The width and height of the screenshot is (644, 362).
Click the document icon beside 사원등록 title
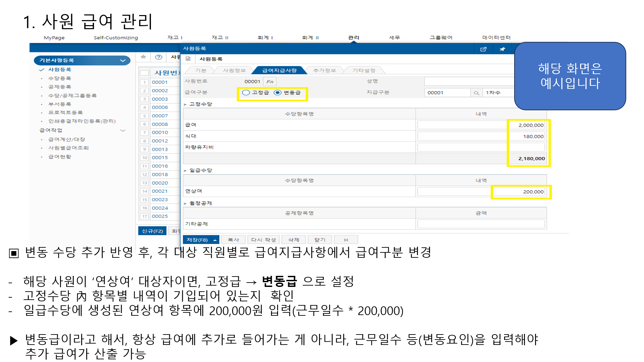tap(188, 59)
